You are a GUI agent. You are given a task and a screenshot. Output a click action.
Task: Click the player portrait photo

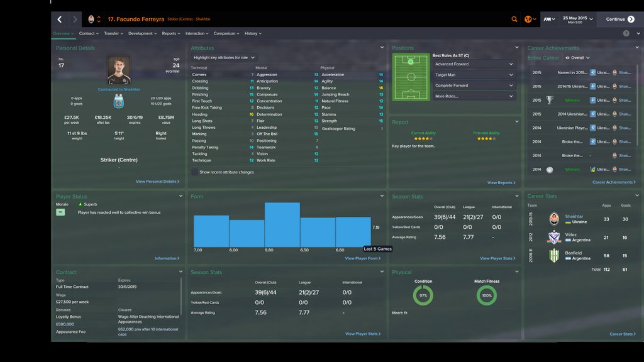tap(118, 70)
